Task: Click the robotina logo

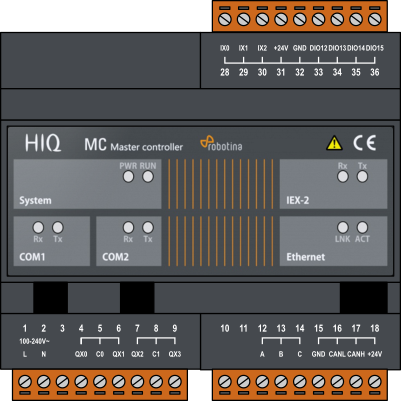Action: [x=221, y=143]
